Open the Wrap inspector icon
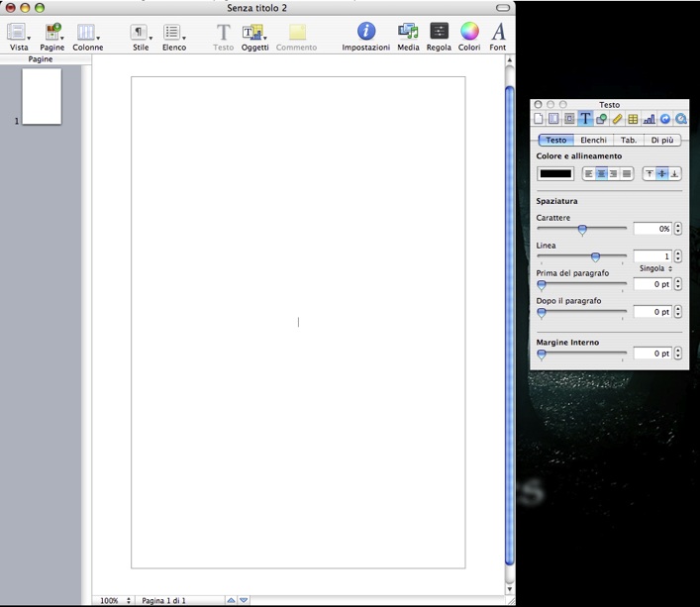700x607 pixels. (x=569, y=119)
